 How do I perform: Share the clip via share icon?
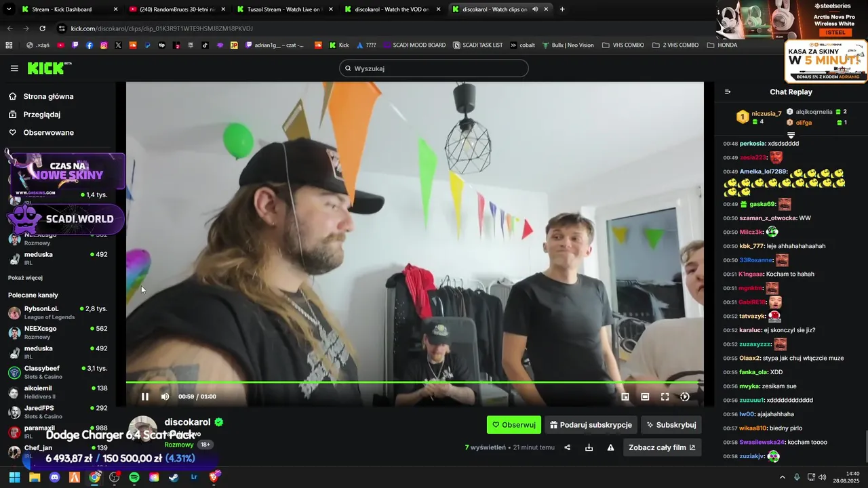pos(568,447)
